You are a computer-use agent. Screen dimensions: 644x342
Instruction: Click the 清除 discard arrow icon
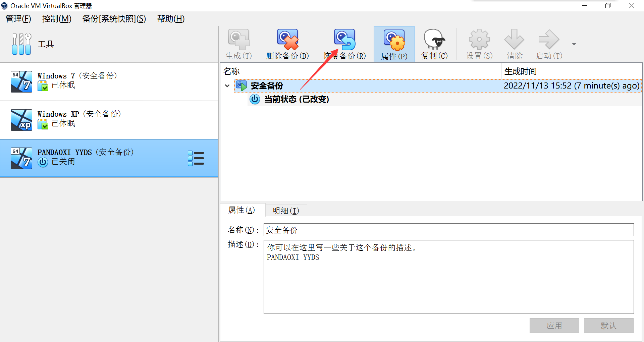tap(514, 39)
